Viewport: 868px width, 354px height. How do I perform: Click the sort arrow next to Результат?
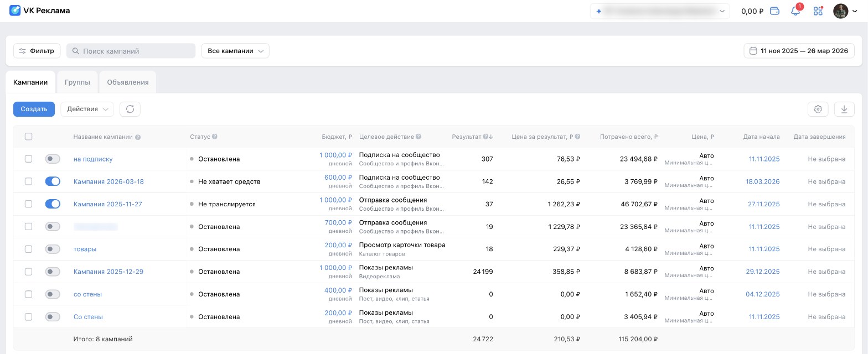tap(490, 137)
